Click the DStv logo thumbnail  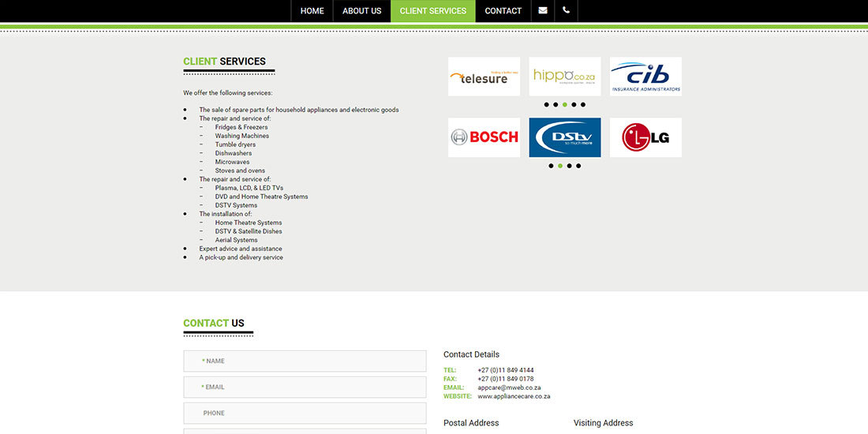click(565, 137)
